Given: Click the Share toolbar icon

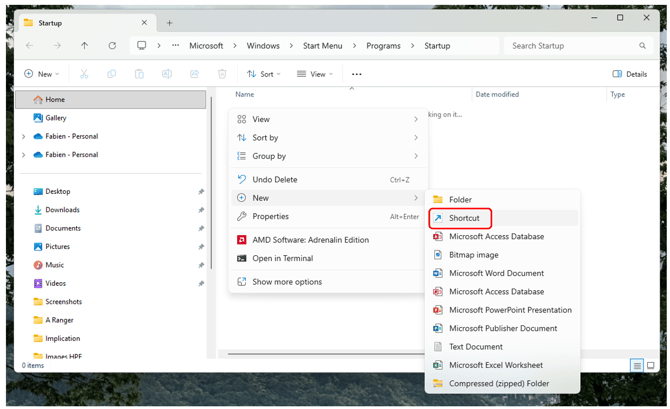Looking at the screenshot, I should pyautogui.click(x=194, y=74).
